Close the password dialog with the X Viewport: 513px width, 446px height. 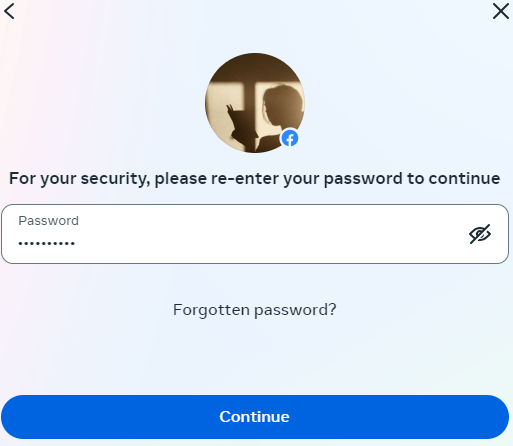501,11
